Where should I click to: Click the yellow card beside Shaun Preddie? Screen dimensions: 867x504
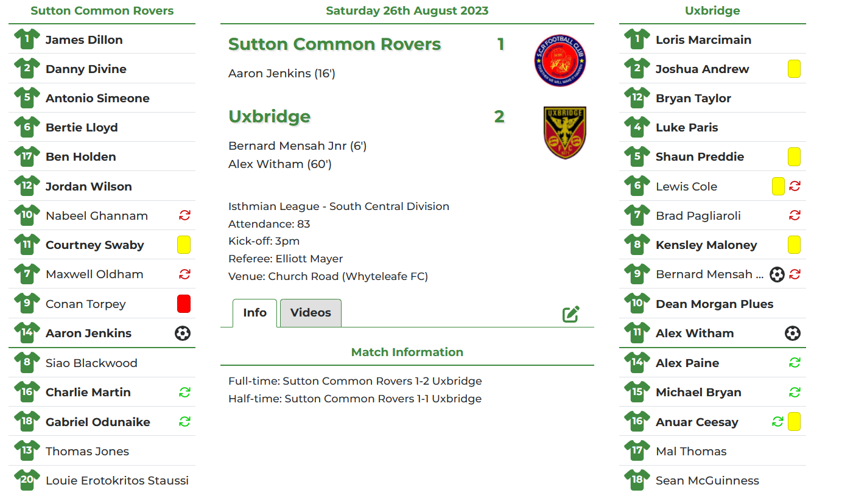pyautogui.click(x=794, y=156)
